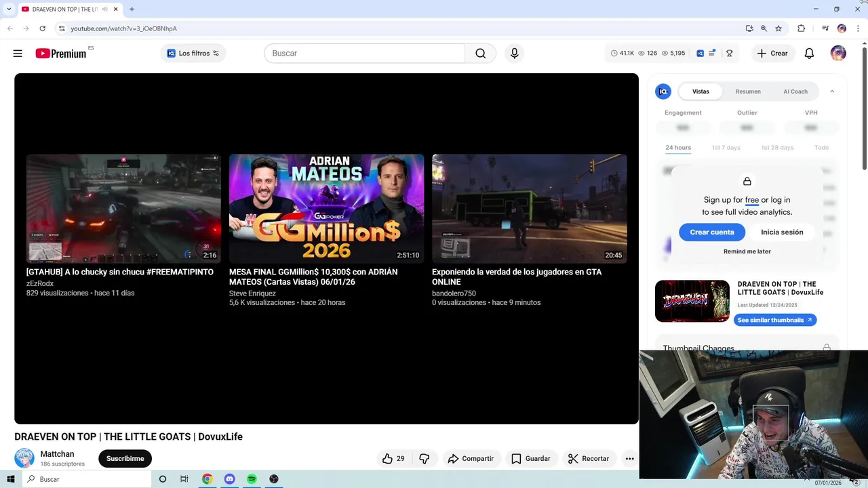Open Discord from taskbar
Image resolution: width=868 pixels, height=488 pixels.
(229, 479)
